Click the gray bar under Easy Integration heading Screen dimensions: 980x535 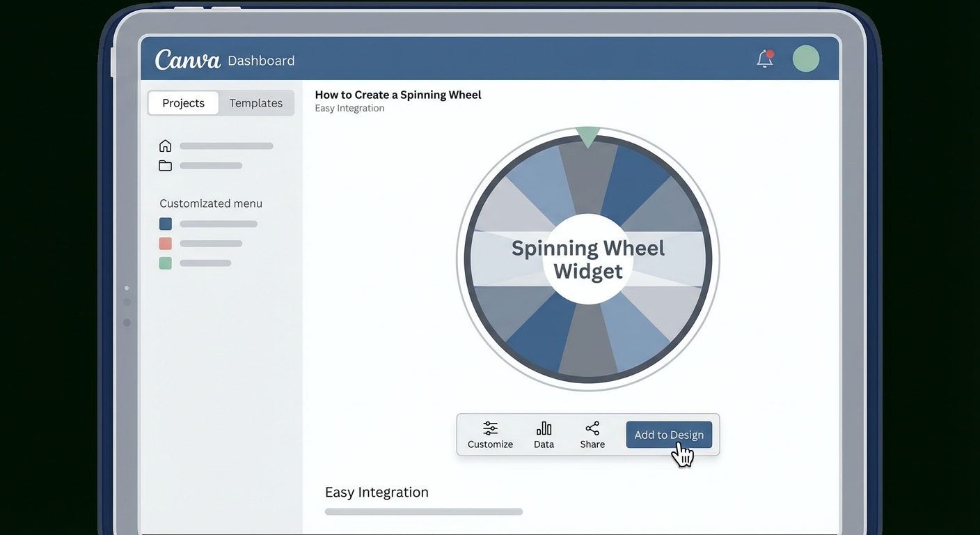tap(423, 512)
